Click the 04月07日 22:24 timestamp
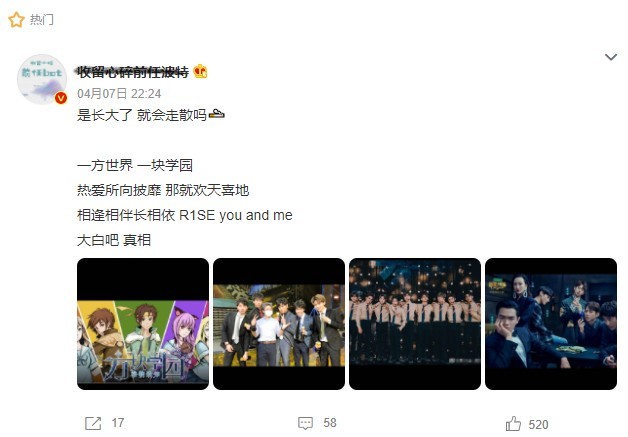Image resolution: width=628 pixels, height=437 pixels. tap(119, 94)
